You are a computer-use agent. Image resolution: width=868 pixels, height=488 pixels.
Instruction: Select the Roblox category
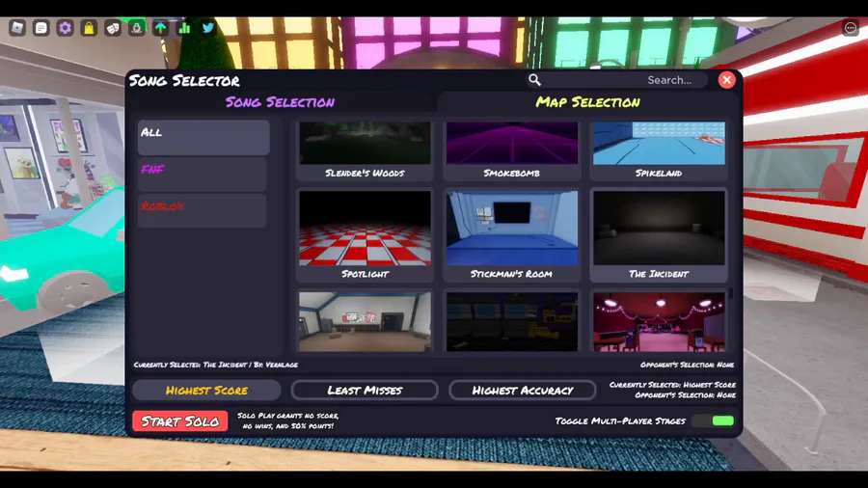[203, 210]
